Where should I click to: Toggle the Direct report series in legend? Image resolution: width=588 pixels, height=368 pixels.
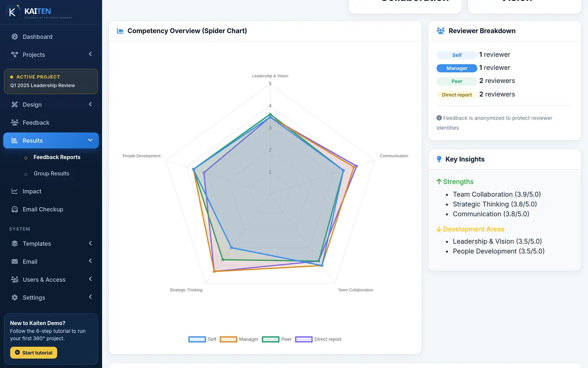[x=318, y=339]
